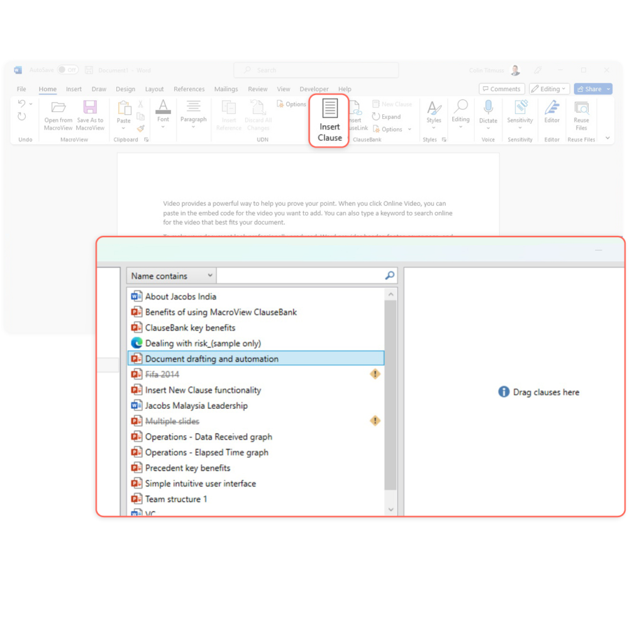Open the Editor pen icon
This screenshot has height=644, width=644.
coord(552,108)
